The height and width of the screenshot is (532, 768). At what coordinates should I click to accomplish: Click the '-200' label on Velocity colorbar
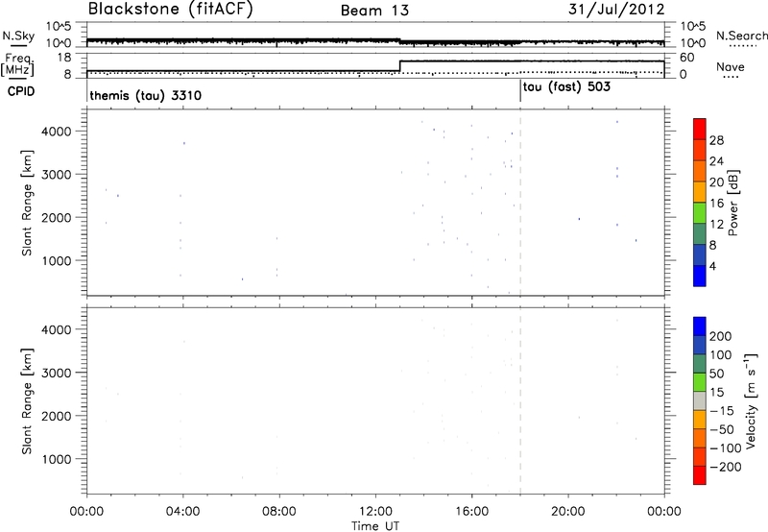coord(726,467)
